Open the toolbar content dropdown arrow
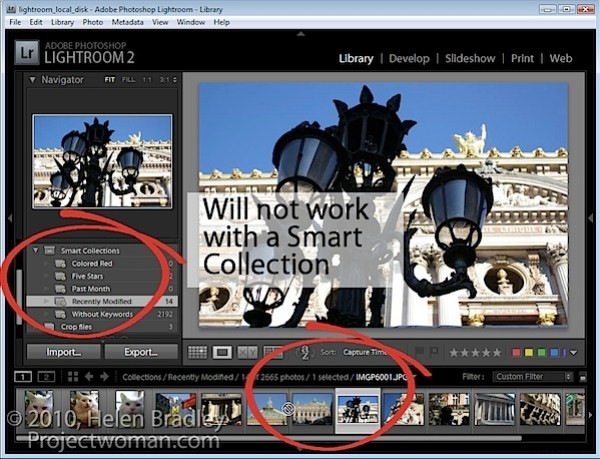600x459 pixels. tap(573, 353)
